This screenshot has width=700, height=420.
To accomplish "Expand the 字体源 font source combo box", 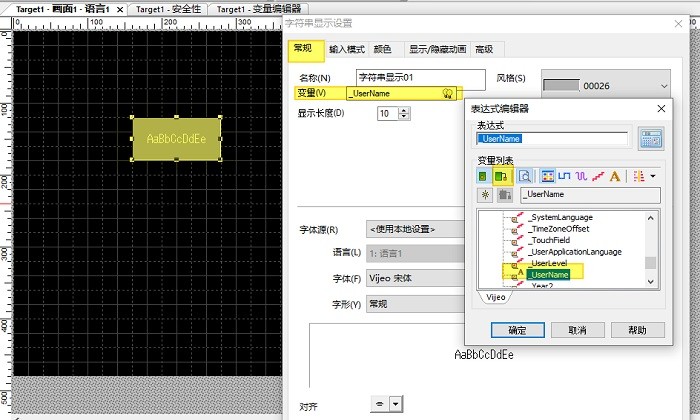I will point(415,229).
